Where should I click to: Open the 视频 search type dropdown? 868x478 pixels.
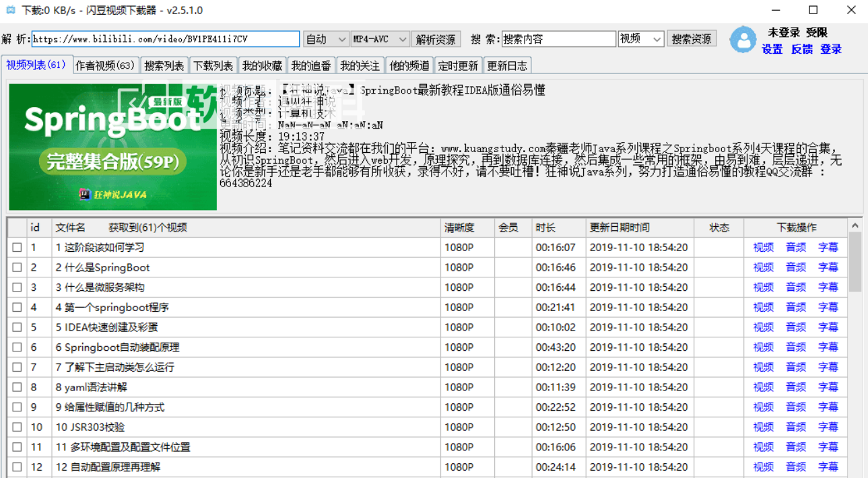[641, 39]
